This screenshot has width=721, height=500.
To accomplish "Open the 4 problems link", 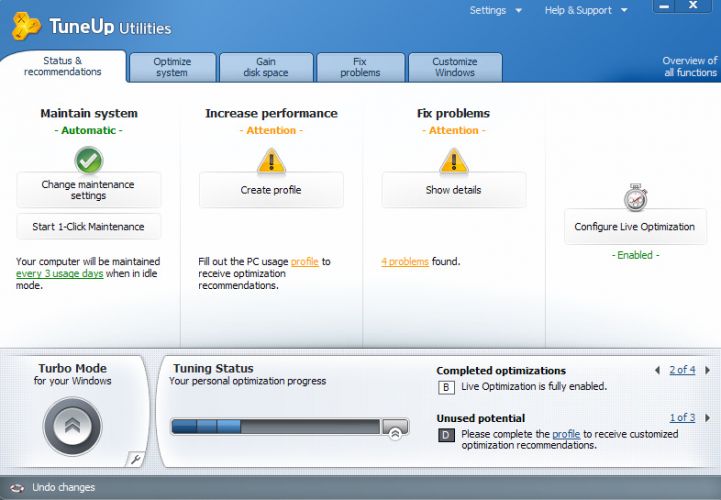I will tap(405, 262).
